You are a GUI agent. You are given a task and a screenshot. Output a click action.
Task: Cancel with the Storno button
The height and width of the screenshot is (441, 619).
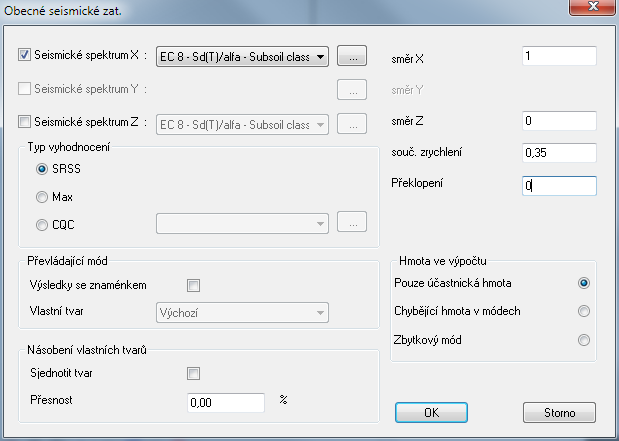click(x=559, y=413)
